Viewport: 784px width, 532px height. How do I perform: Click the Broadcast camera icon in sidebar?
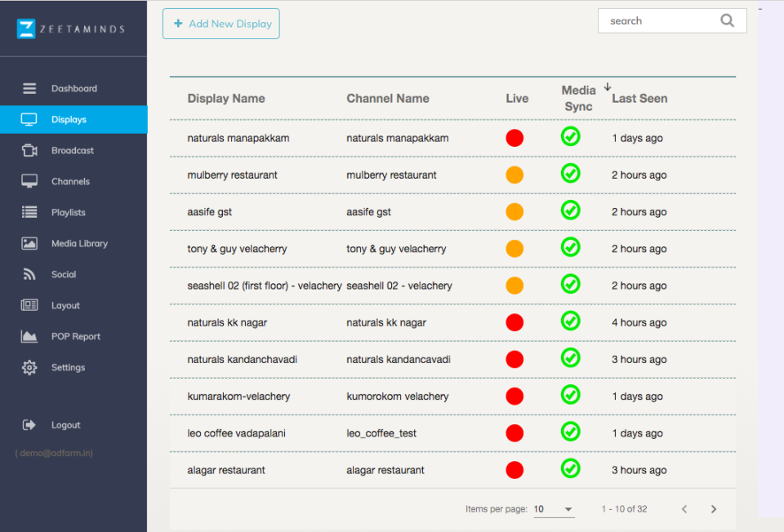(x=29, y=150)
